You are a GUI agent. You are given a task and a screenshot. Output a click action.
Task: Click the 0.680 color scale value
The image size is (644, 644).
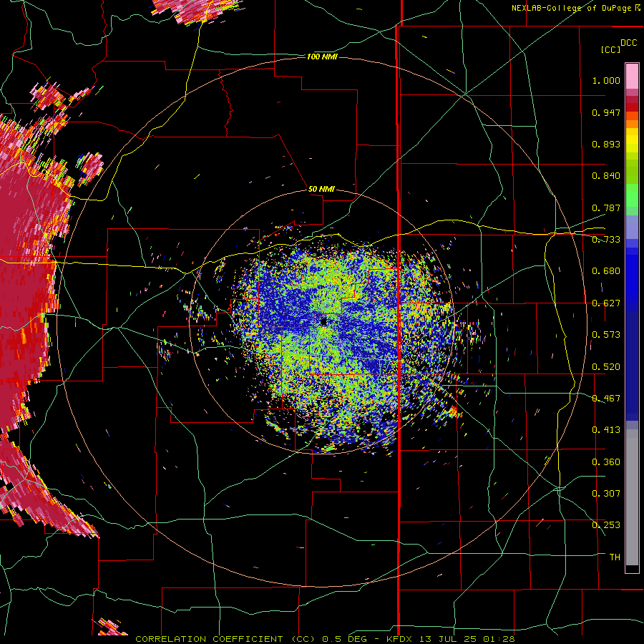click(606, 271)
